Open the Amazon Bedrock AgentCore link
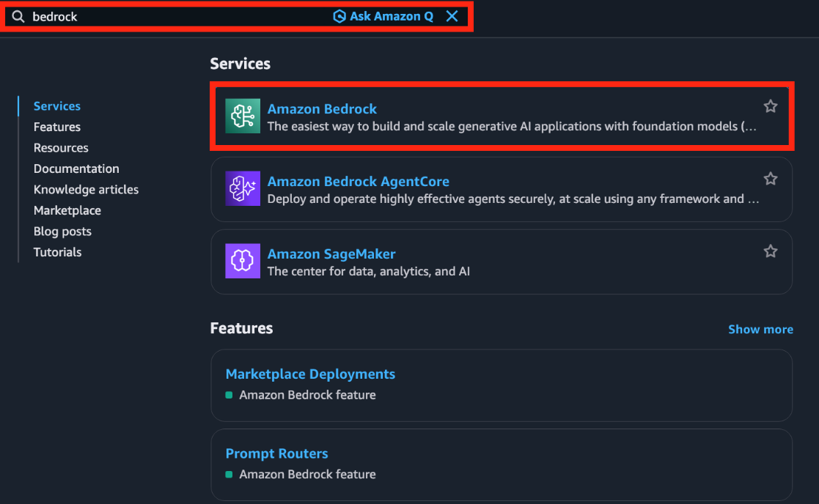Viewport: 819px width, 504px height. coord(359,181)
